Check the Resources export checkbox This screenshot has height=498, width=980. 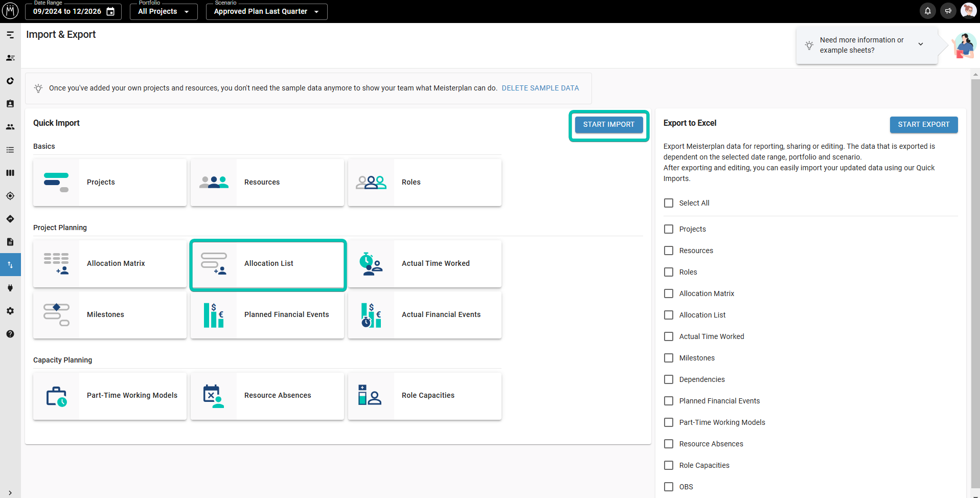(669, 251)
